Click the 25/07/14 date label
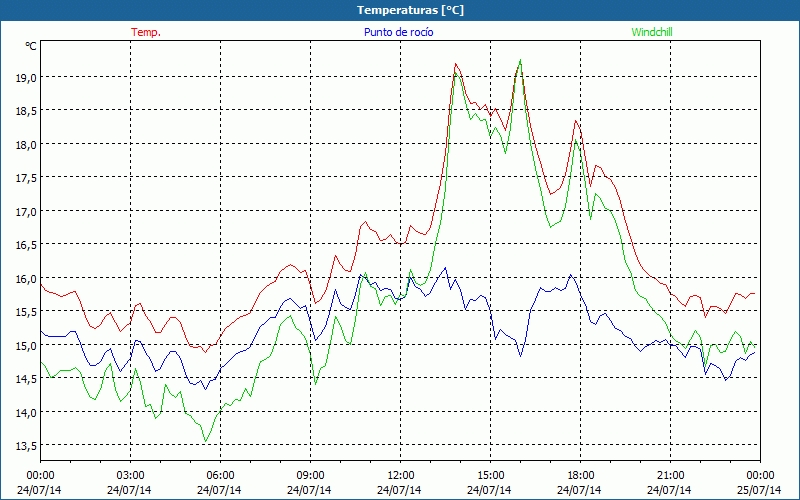 tap(759, 490)
